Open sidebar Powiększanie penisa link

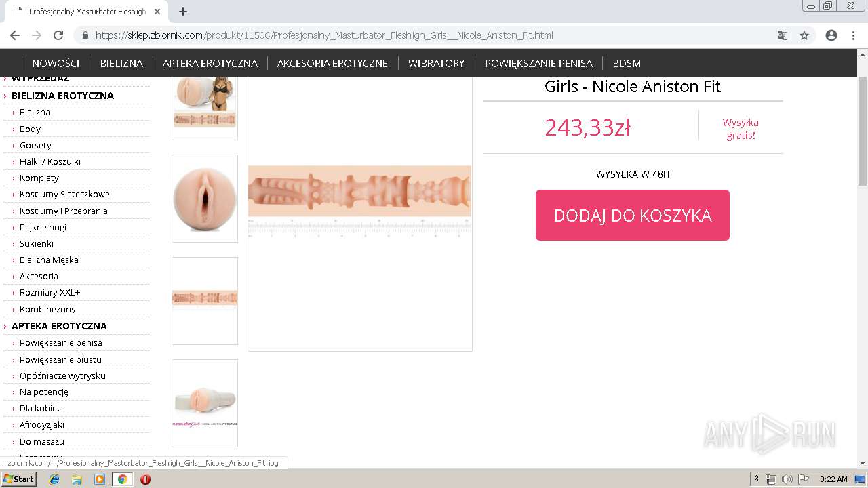61,342
